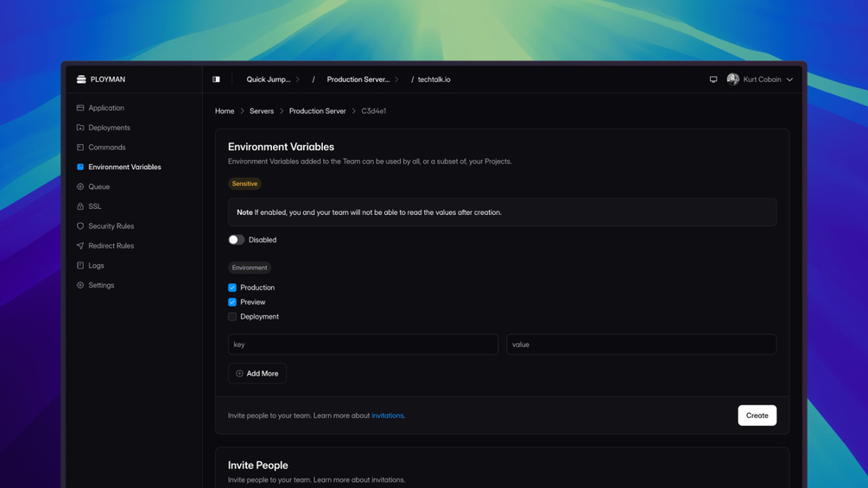The width and height of the screenshot is (868, 488).
Task: Check the Deployment environment checkbox
Action: (x=232, y=317)
